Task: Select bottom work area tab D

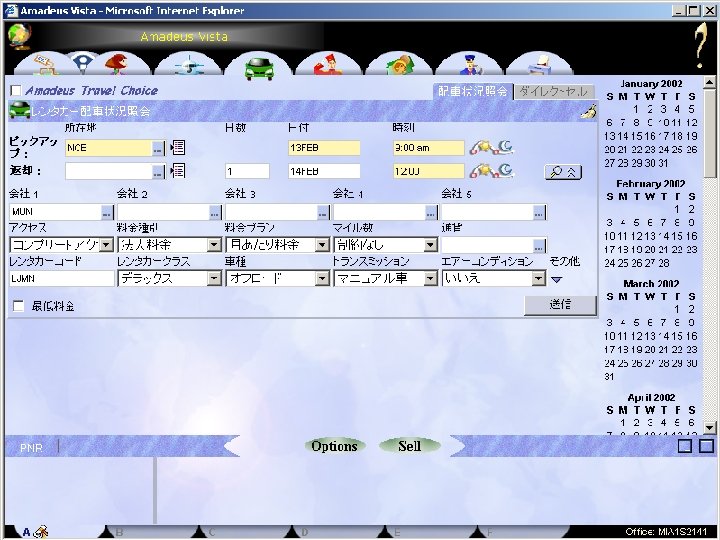Action: coord(305,532)
